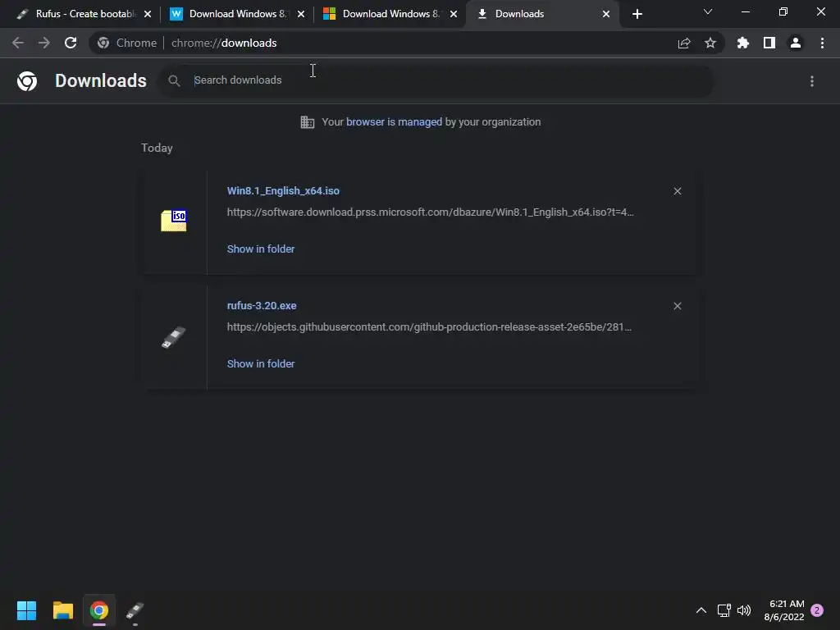Remove Win8.1_English_x64.iso from the list
Screen dimensions: 840x630
click(678, 191)
